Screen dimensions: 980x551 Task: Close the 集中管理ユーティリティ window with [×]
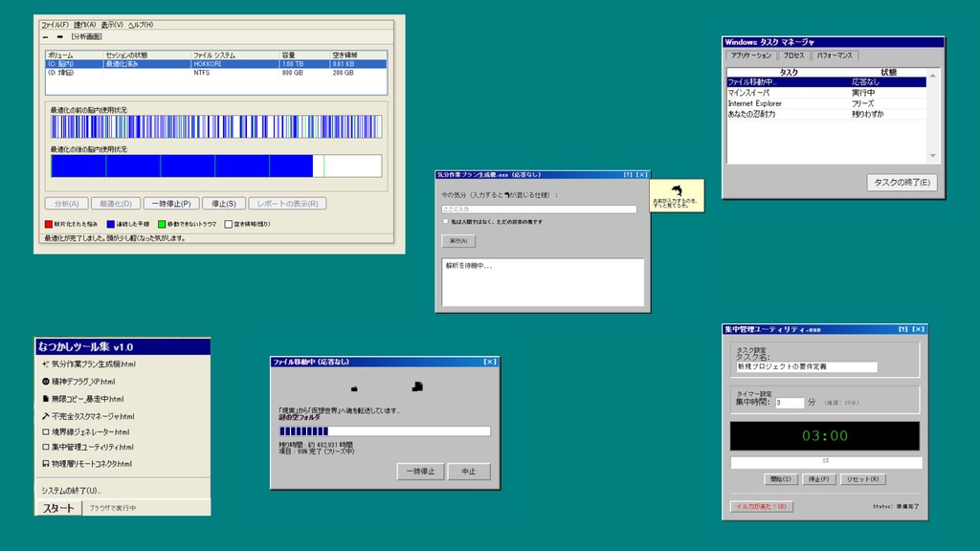tap(918, 329)
